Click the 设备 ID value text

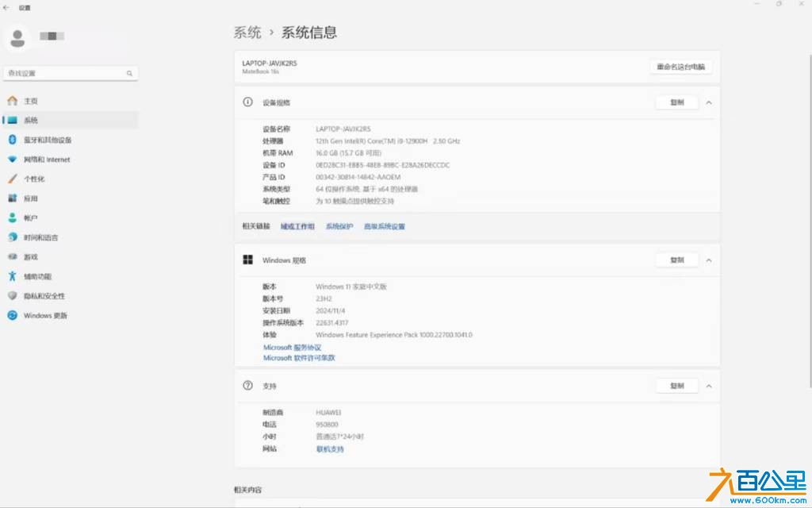pyautogui.click(x=383, y=165)
